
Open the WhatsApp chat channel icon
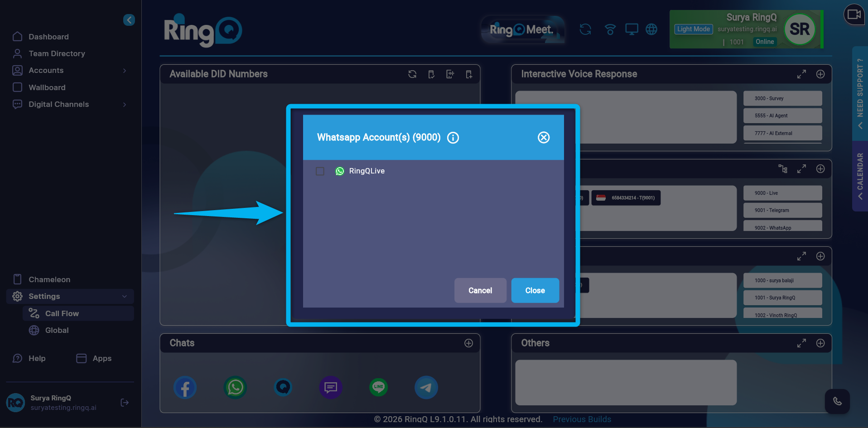[236, 388]
